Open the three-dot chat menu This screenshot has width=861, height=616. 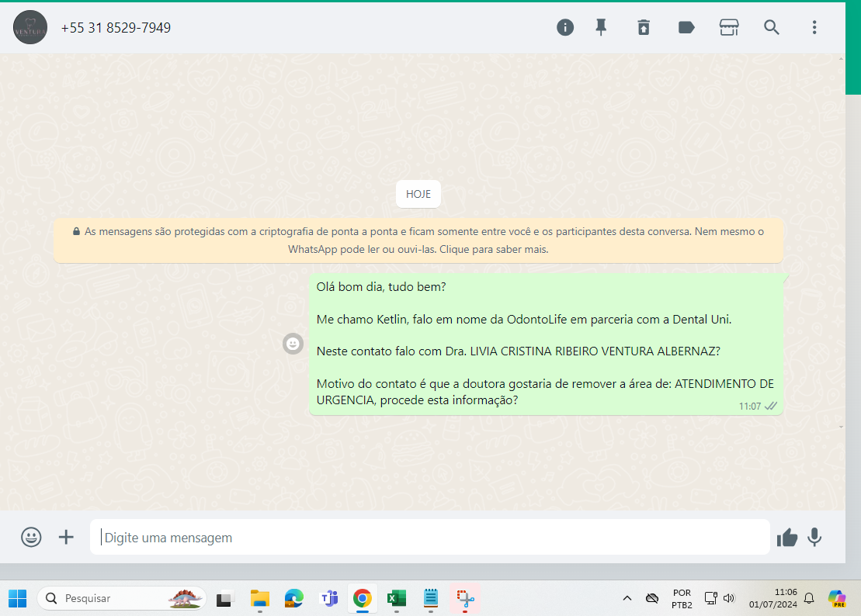pos(814,27)
